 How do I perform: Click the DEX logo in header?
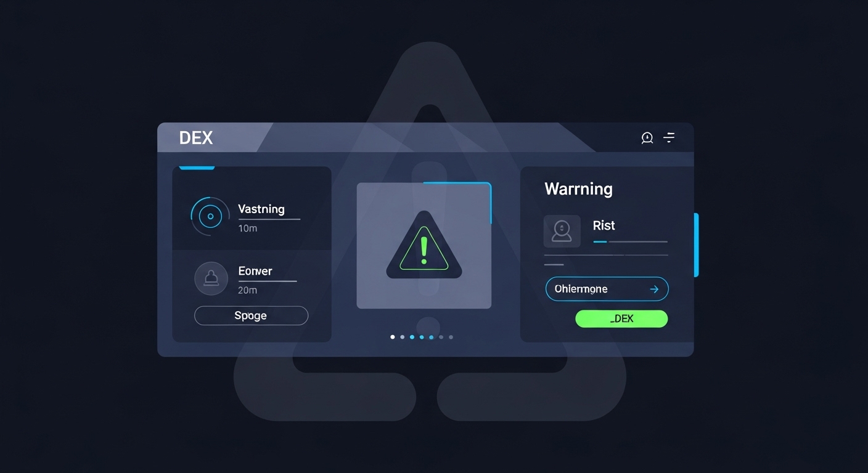click(x=195, y=138)
